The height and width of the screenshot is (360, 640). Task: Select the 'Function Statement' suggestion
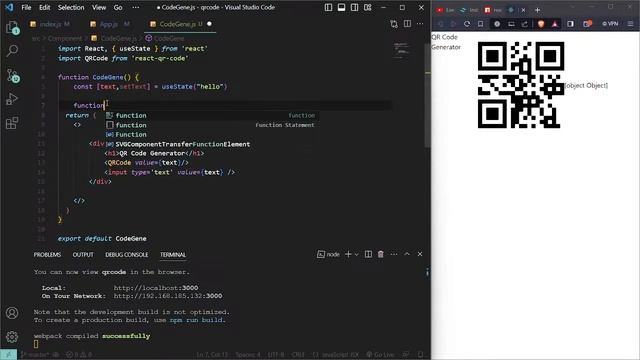[x=211, y=125]
